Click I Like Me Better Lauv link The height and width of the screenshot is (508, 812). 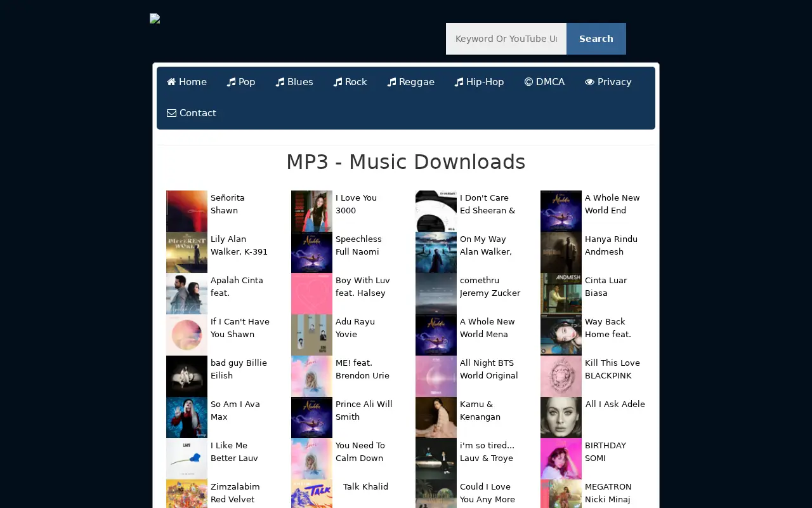click(234, 451)
